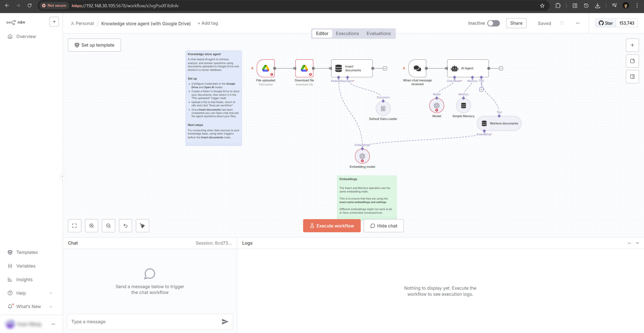644x333 pixels.
Task: Open Templates in the sidebar
Action: (x=27, y=252)
